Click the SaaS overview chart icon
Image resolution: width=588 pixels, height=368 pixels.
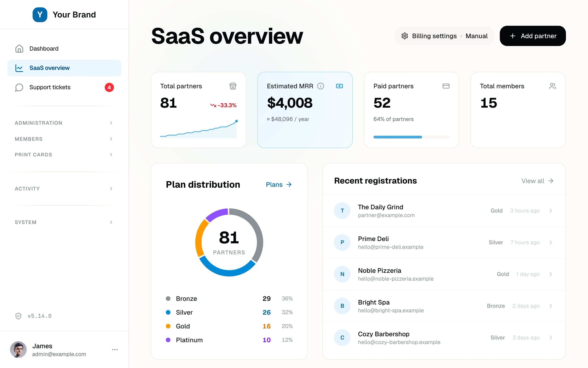(x=19, y=68)
